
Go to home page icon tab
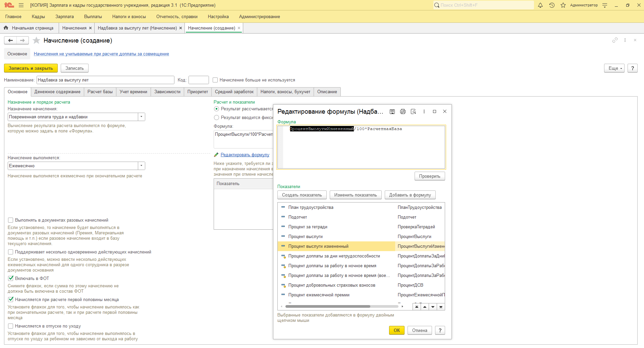[x=6, y=28]
